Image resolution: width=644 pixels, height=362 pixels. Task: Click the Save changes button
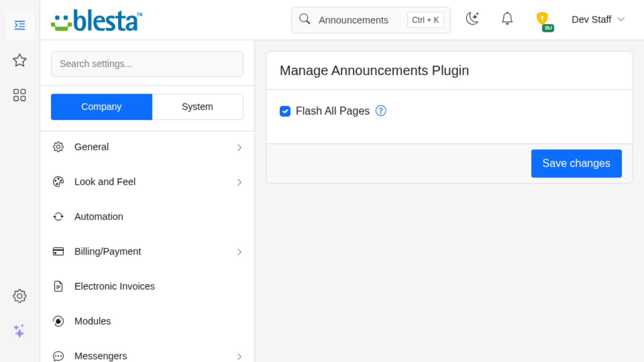coord(576,164)
